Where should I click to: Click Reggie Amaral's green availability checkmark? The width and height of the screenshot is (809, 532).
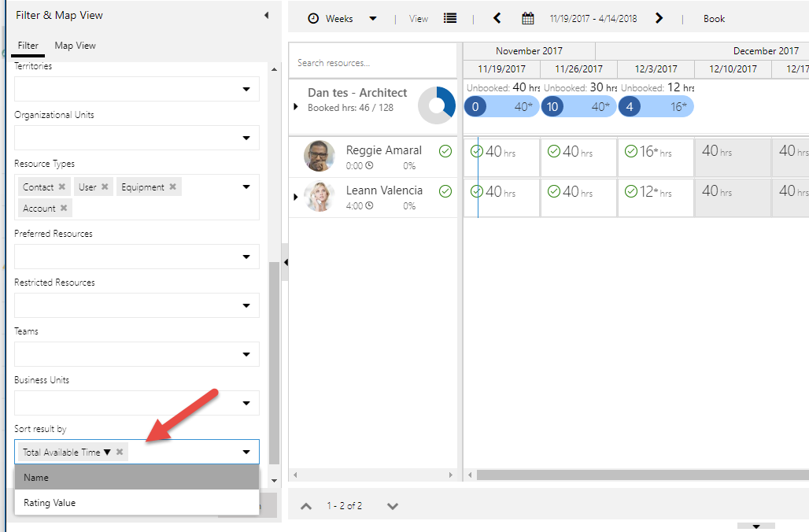(445, 151)
